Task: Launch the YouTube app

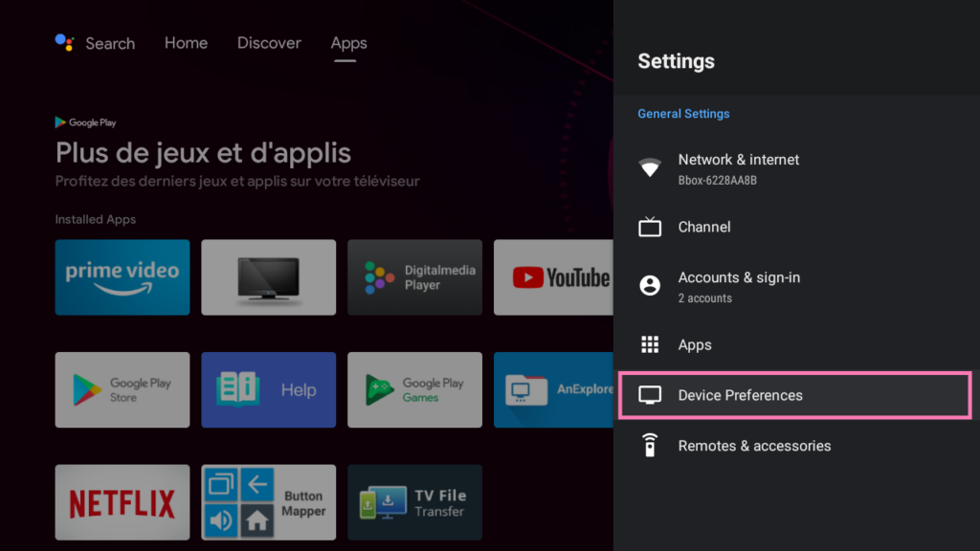Action: (553, 277)
